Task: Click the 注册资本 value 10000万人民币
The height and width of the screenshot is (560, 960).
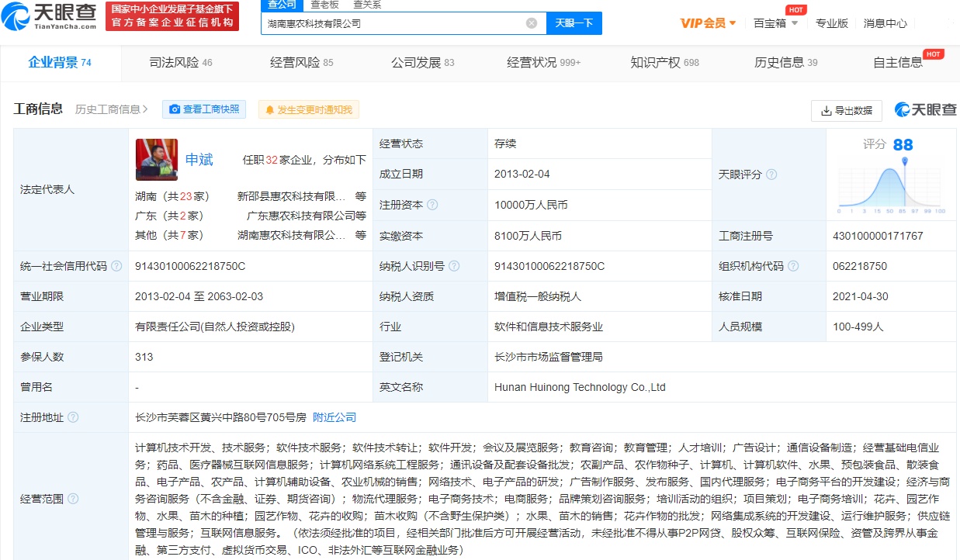Action: click(x=531, y=206)
